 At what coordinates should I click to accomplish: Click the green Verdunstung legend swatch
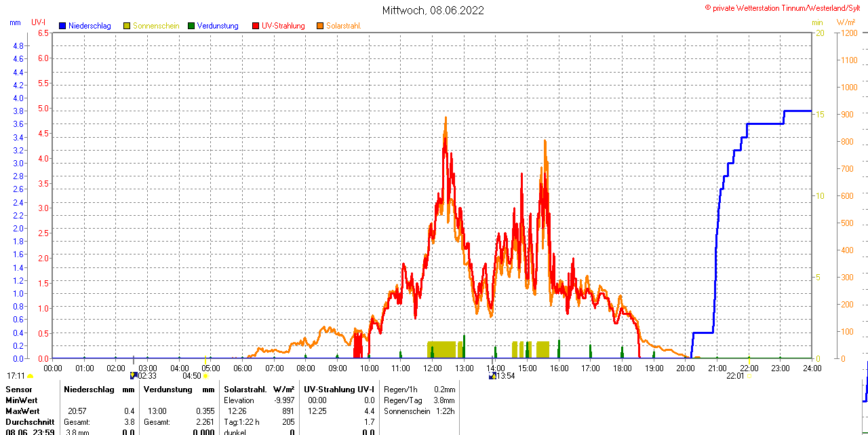(x=191, y=26)
